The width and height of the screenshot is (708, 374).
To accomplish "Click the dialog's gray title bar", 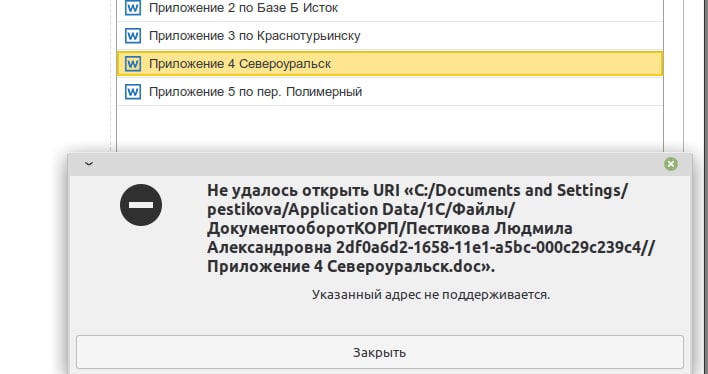I will point(379,164).
